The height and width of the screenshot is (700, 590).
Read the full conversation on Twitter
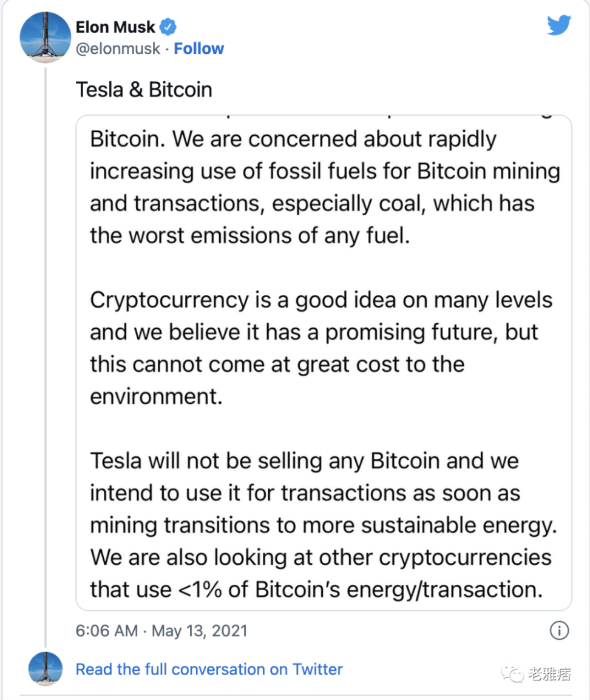pyautogui.click(x=209, y=669)
